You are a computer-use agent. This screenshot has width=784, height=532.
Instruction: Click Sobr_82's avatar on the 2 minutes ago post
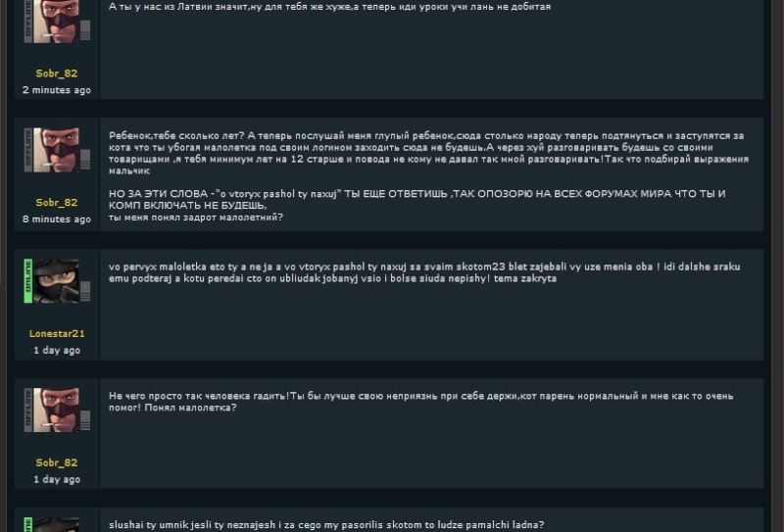pos(56,22)
